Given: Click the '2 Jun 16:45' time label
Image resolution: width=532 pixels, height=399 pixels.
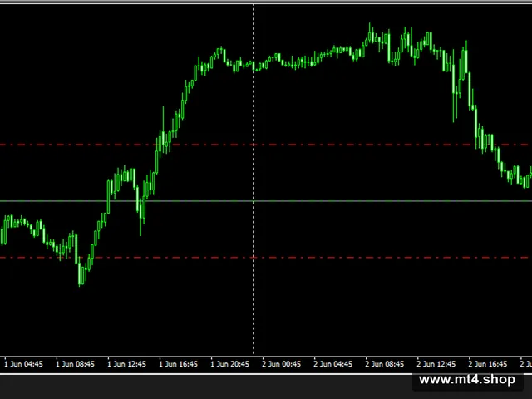Looking at the screenshot, I should [x=488, y=364].
